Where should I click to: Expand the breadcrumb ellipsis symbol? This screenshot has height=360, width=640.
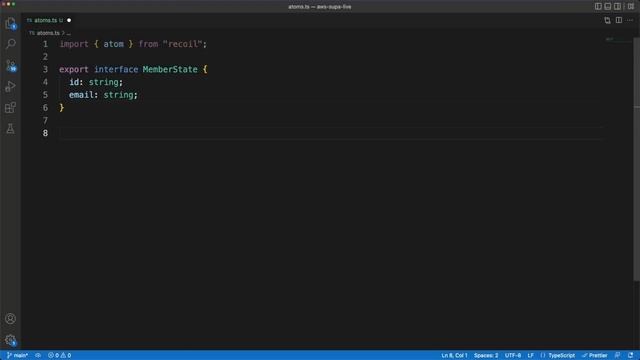point(69,33)
